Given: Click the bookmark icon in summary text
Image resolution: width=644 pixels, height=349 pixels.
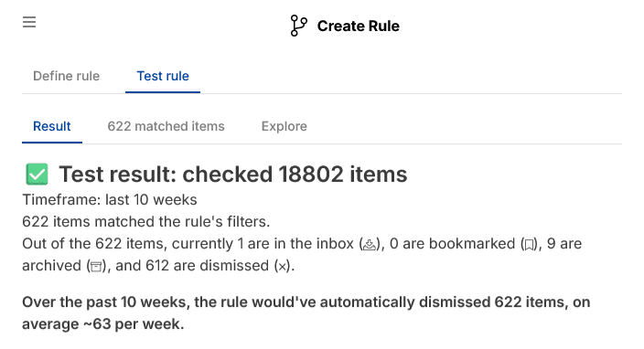Looking at the screenshot, I should 530,245.
